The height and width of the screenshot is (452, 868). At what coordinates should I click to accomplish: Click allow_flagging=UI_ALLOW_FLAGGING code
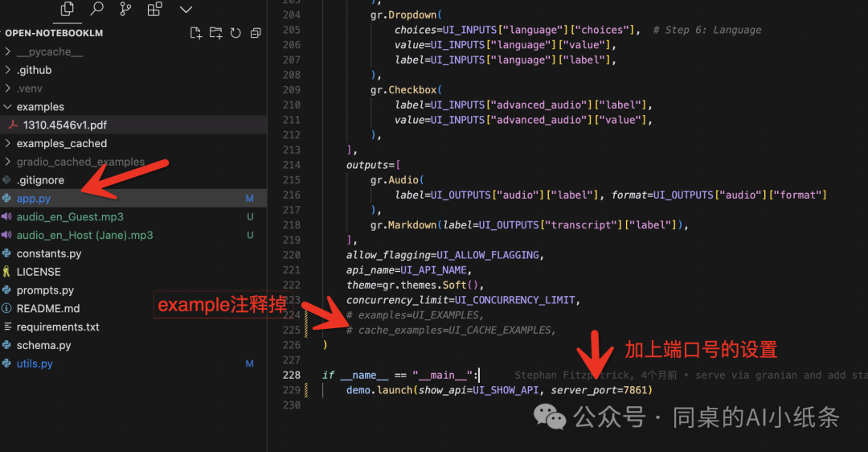coord(445,255)
